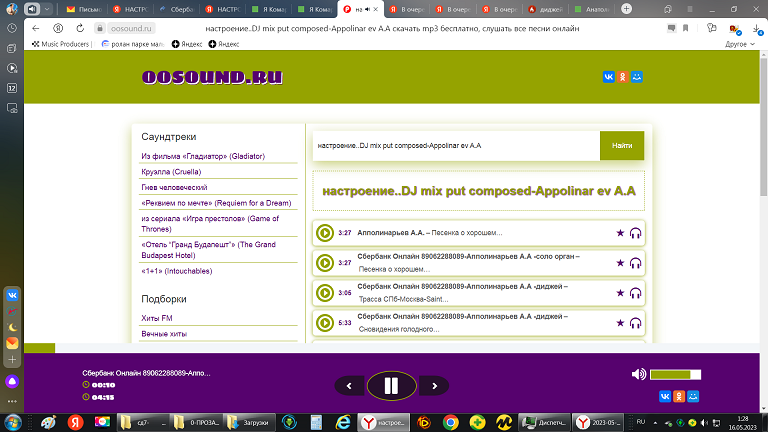Click headphones icon on 5:33 track
The height and width of the screenshot is (432, 768).
(635, 323)
